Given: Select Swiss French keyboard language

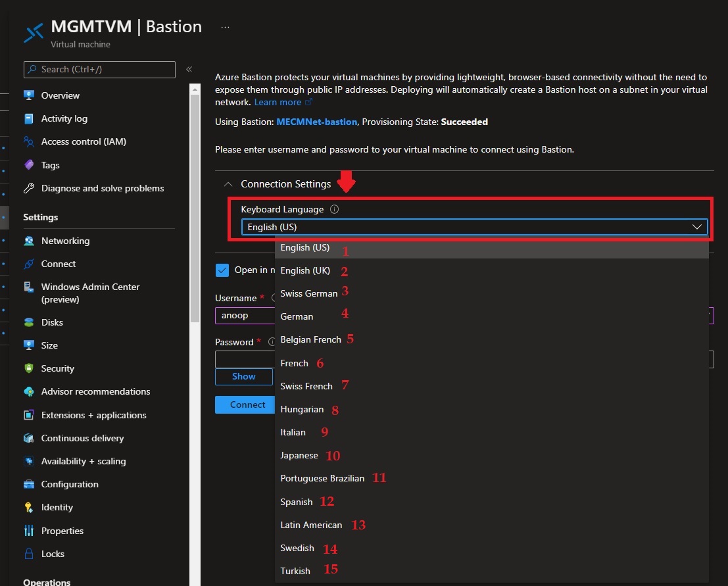Looking at the screenshot, I should [x=492, y=386].
